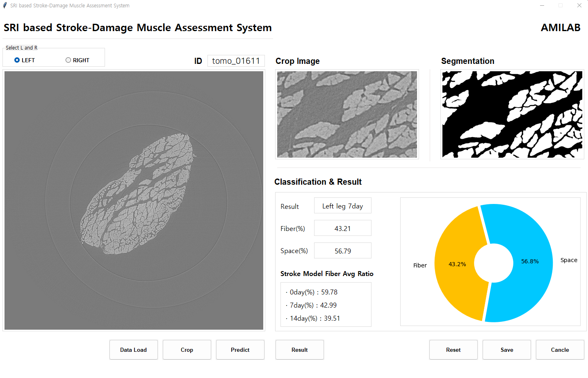Click the application feather icon in title bar

5,5
